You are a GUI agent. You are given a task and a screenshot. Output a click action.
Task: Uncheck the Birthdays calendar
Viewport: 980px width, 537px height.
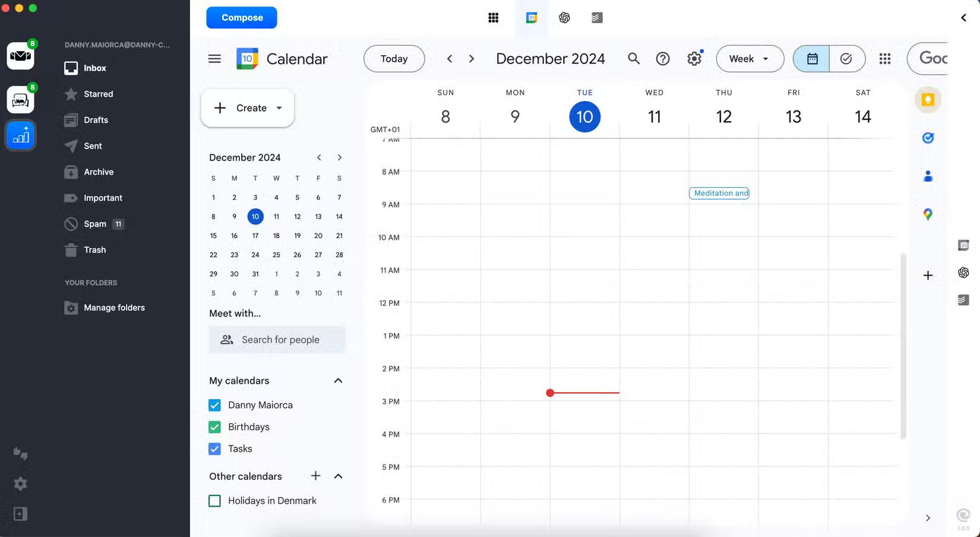[214, 427]
